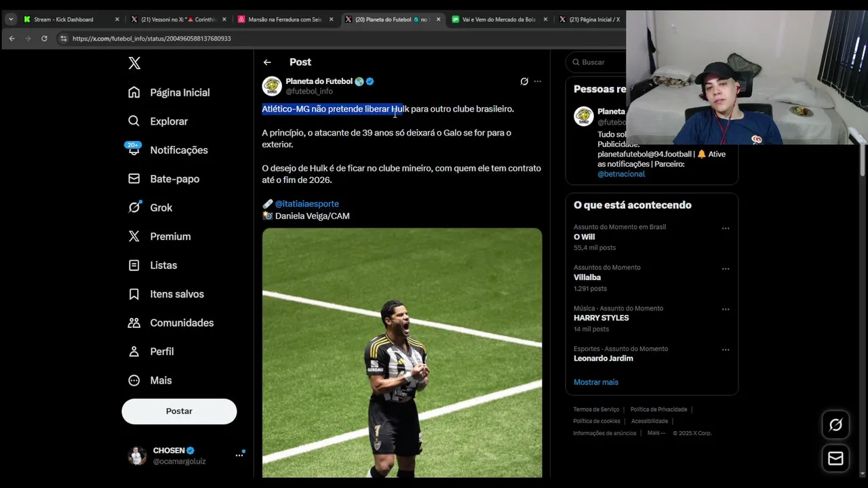This screenshot has height=488, width=868.
Task: Open Acessibilidade footer link
Action: (x=649, y=422)
